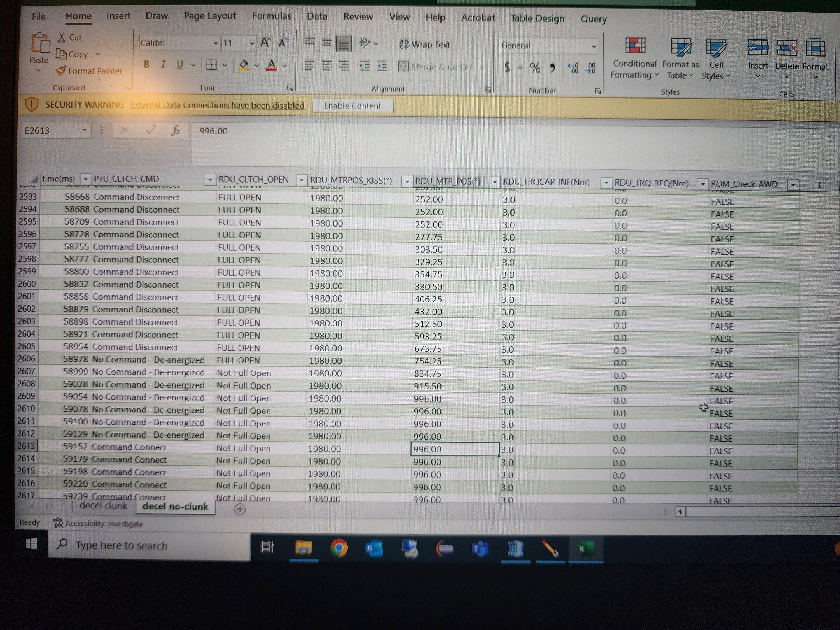Viewport: 840px width, 630px height.
Task: Toggle Wrap Text
Action: tap(424, 45)
